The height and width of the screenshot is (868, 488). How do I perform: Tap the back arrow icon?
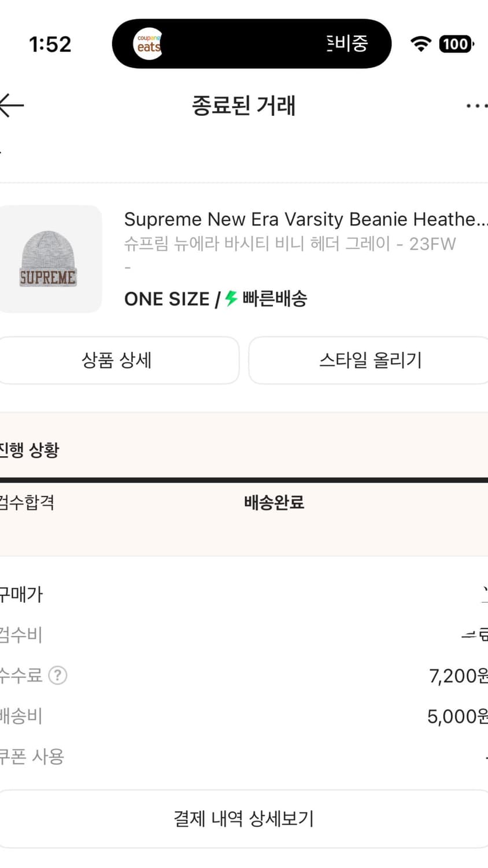click(x=12, y=105)
